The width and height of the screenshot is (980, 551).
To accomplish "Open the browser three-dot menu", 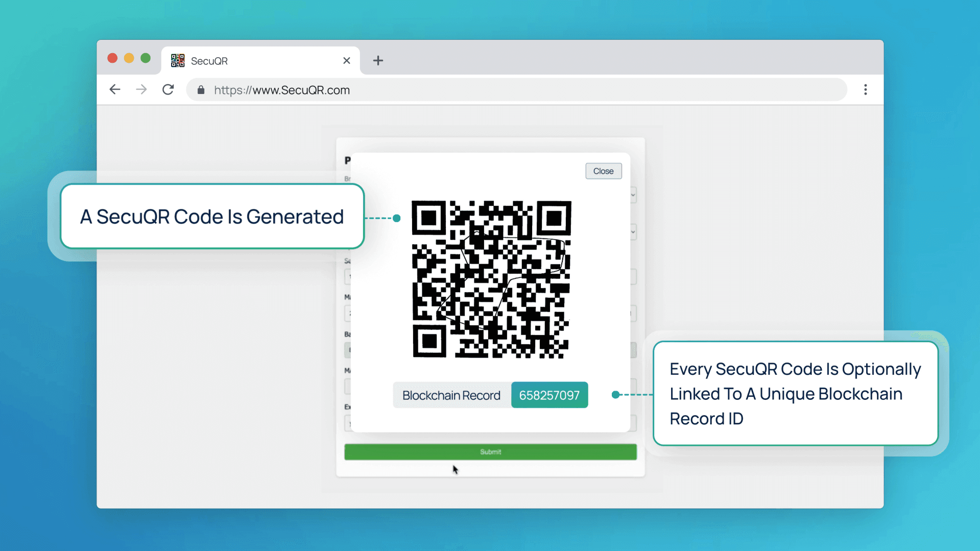I will click(x=866, y=90).
